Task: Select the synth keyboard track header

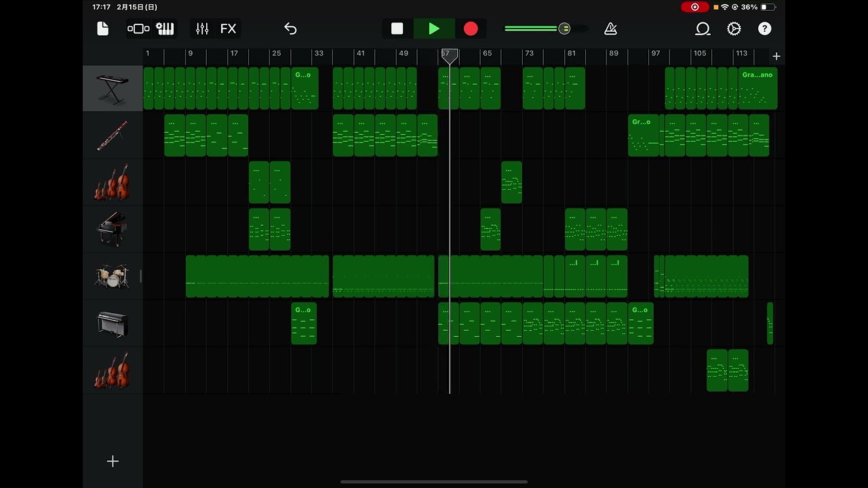Action: tap(113, 89)
